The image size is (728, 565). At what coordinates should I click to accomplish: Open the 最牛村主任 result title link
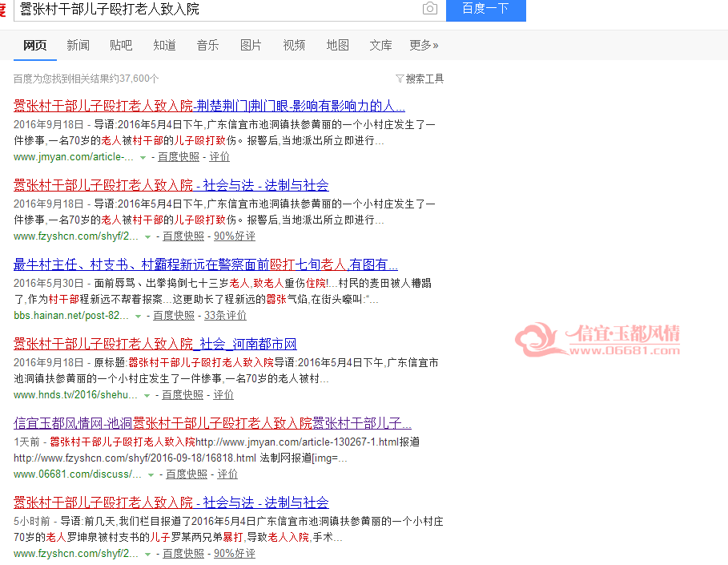click(x=206, y=264)
